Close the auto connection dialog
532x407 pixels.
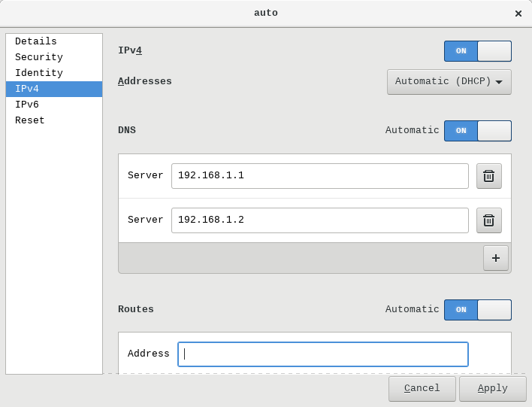518,14
